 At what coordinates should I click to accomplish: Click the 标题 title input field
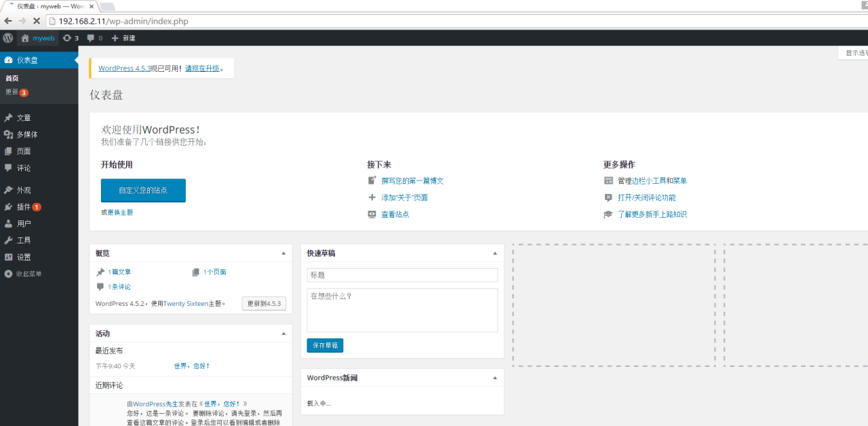pos(402,275)
